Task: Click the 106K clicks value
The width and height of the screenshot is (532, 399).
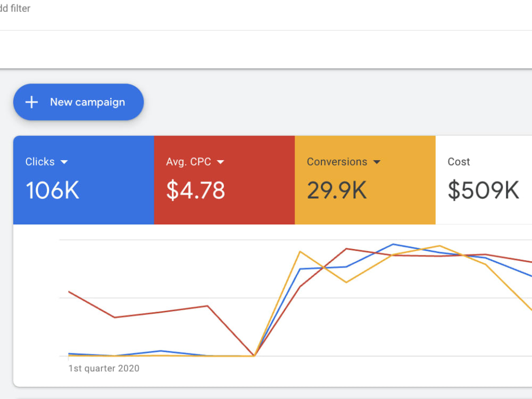Action: 53,190
